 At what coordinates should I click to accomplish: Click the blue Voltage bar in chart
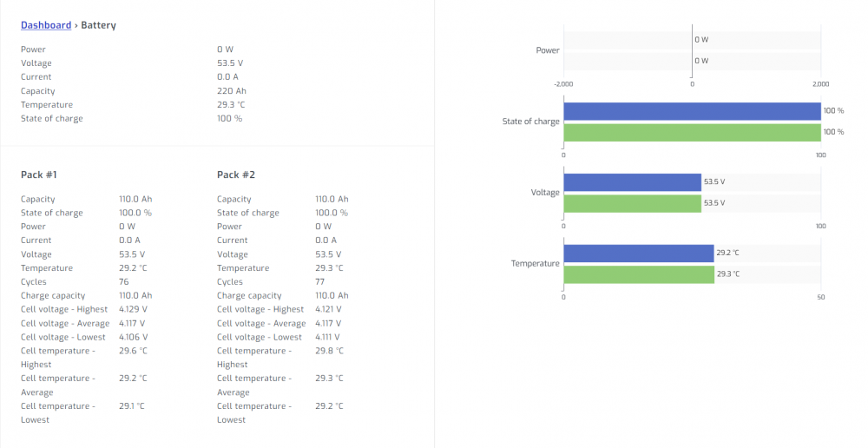point(632,182)
